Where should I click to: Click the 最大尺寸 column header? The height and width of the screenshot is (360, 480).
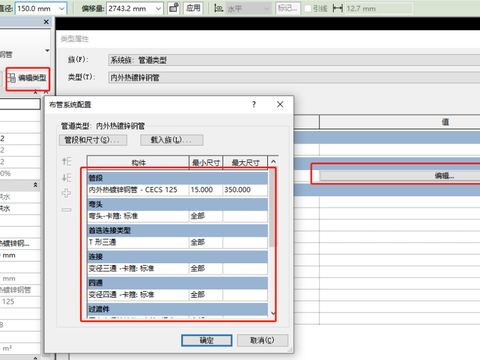tap(245, 163)
